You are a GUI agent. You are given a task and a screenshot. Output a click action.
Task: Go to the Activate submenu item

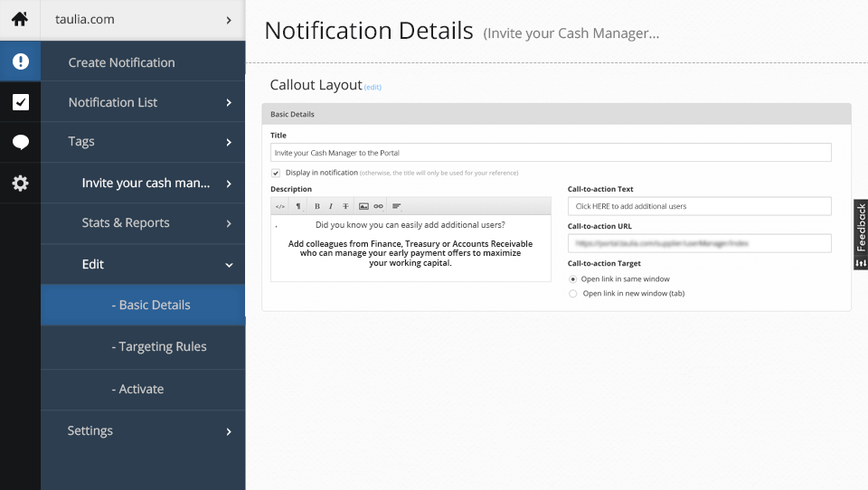pyautogui.click(x=143, y=390)
